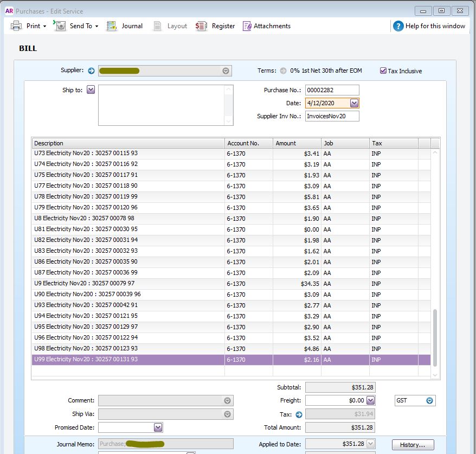
Task: Click the Purchase No. field
Action: (332, 90)
